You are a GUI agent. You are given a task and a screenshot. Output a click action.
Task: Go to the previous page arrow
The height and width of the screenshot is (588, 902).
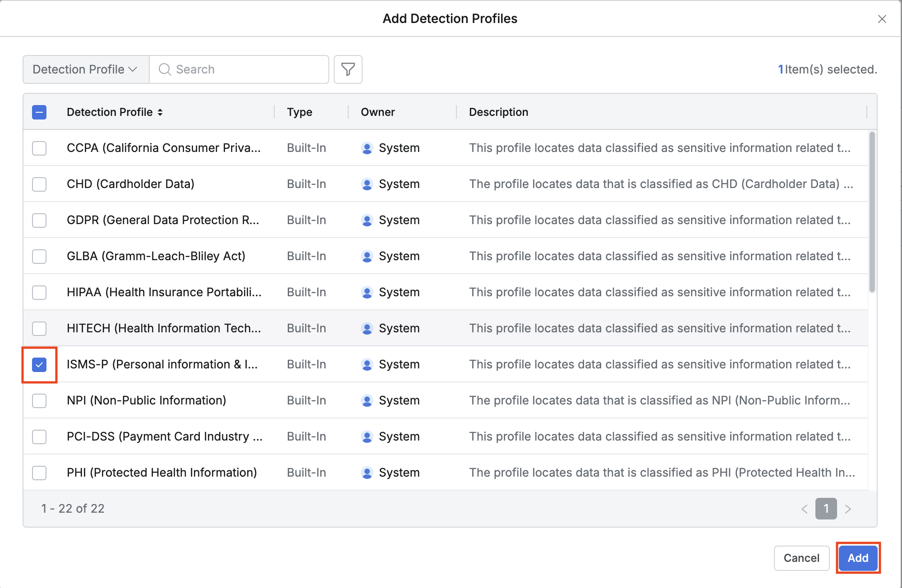tap(804, 509)
